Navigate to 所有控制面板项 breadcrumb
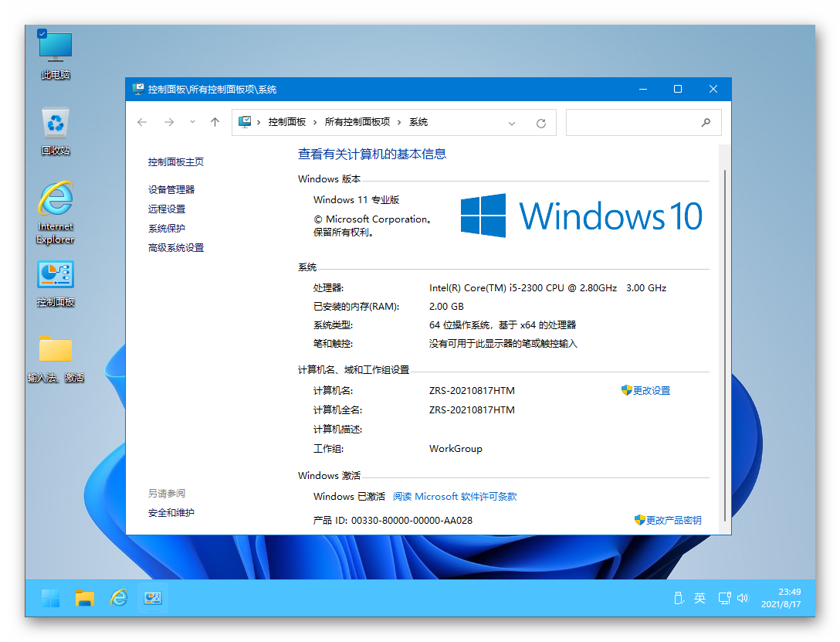The image size is (840, 642). 357,122
